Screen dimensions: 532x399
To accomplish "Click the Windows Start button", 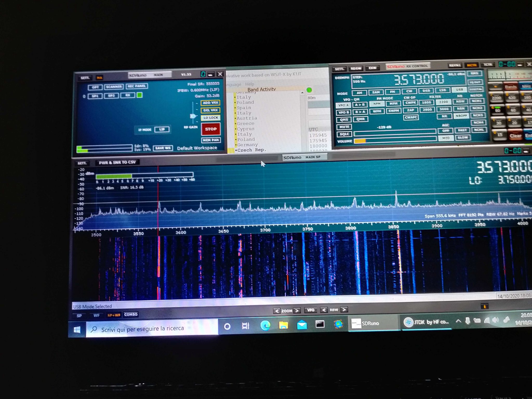I will (x=77, y=330).
